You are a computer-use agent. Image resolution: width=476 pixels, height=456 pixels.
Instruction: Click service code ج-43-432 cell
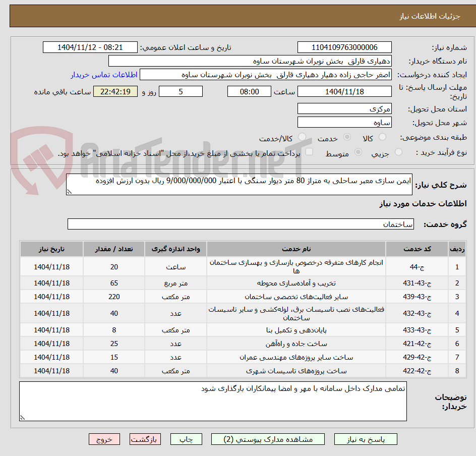pos(417,313)
